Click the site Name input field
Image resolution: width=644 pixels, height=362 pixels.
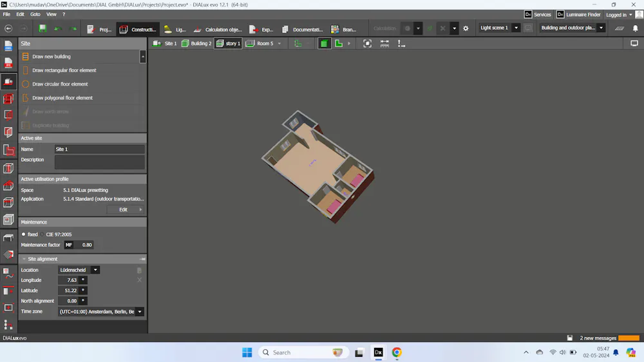pyautogui.click(x=100, y=149)
